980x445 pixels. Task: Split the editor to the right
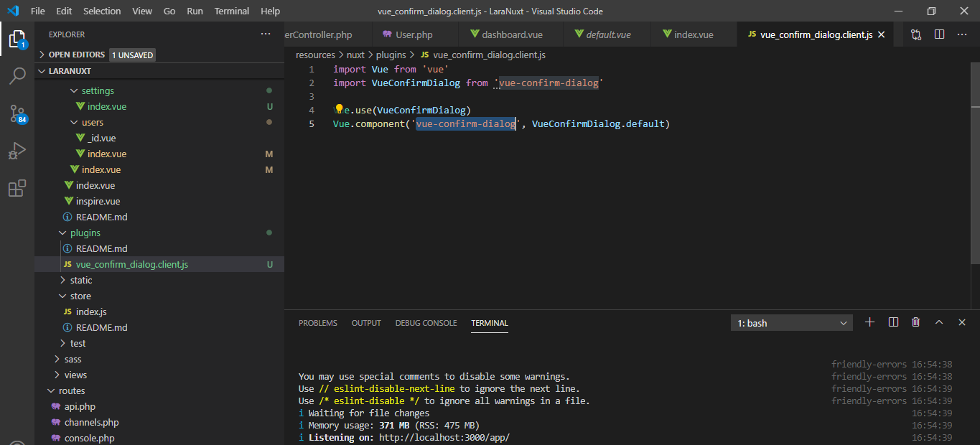tap(939, 34)
